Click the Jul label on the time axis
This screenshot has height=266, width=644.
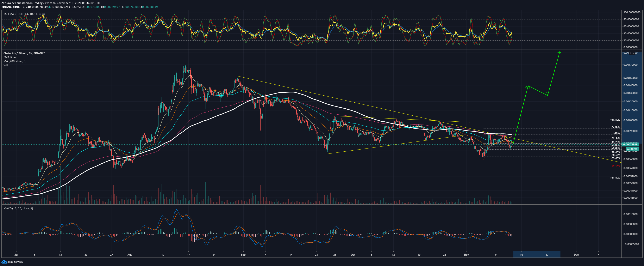click(17, 255)
